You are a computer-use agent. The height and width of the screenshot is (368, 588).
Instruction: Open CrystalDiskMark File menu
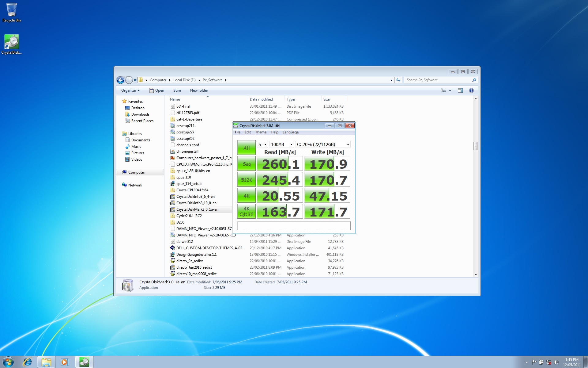coord(238,132)
